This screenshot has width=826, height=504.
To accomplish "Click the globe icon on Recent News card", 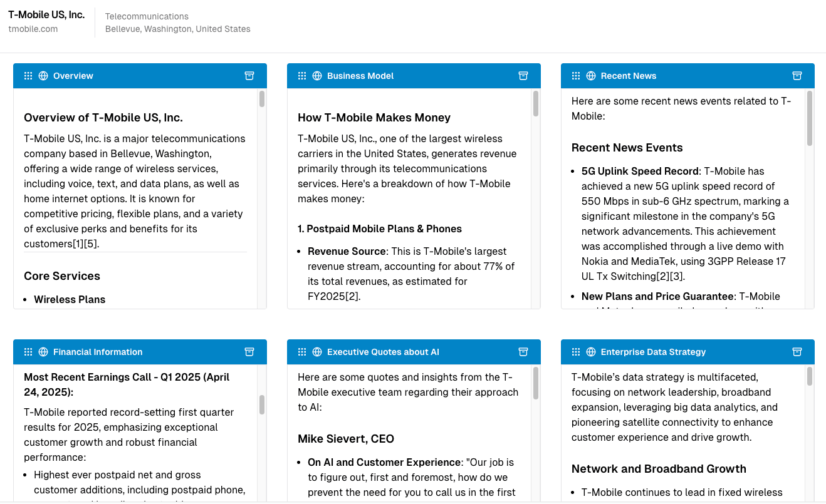I will pyautogui.click(x=591, y=76).
